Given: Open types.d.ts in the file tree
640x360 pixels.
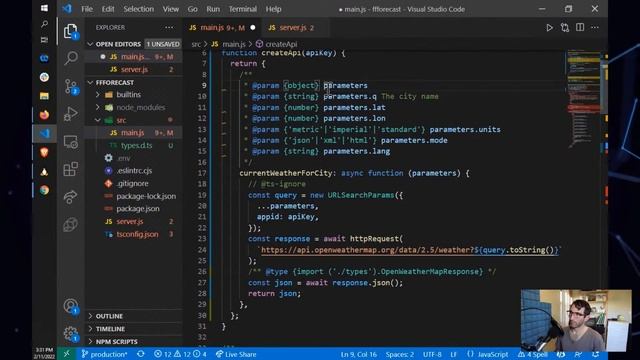Looking at the screenshot, I should click(134, 145).
